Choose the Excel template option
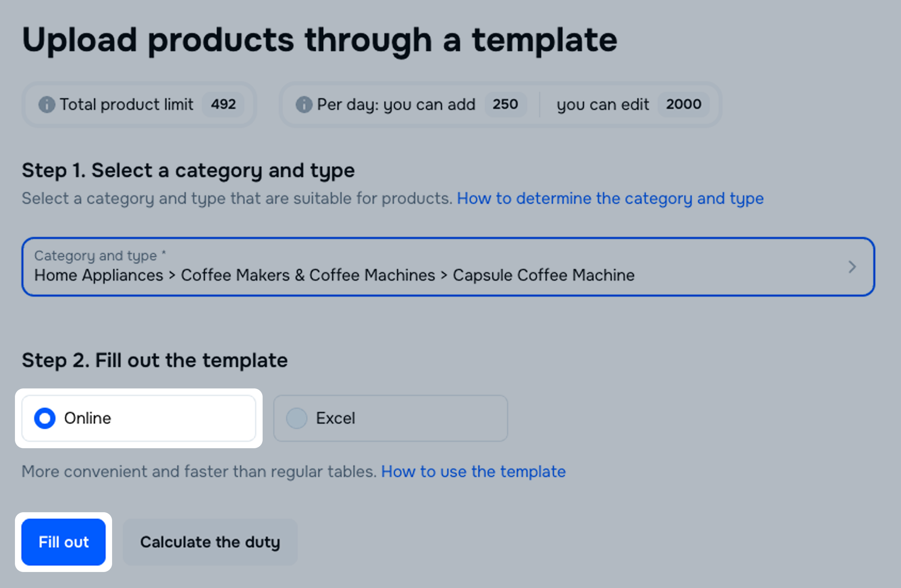The height and width of the screenshot is (588, 901). click(x=297, y=418)
